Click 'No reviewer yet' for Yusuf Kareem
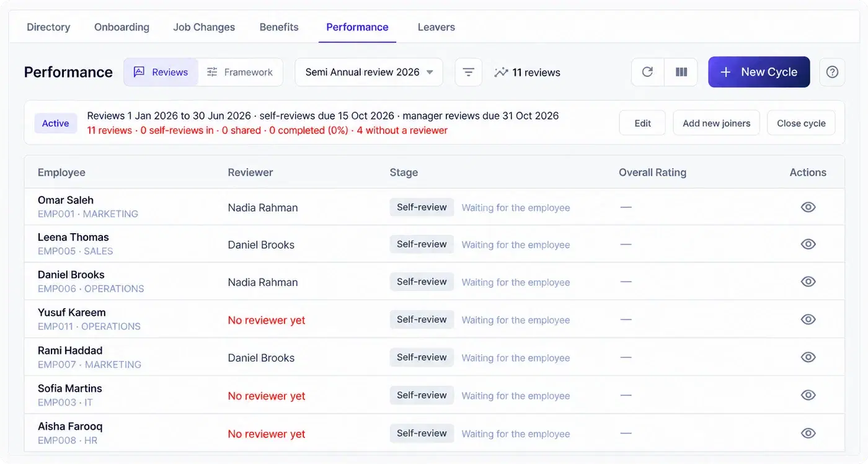Image resolution: width=868 pixels, height=464 pixels. (267, 320)
